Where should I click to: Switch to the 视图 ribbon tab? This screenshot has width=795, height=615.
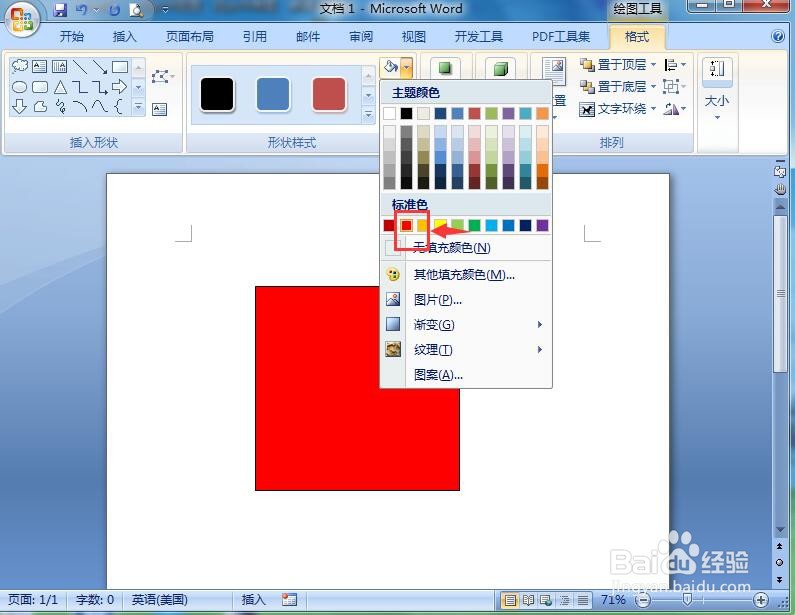[414, 37]
